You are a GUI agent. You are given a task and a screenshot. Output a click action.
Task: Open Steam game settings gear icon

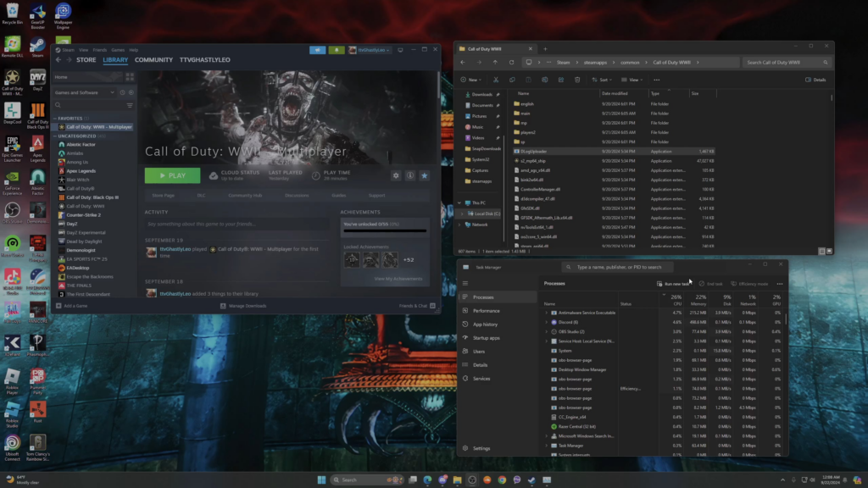[396, 175]
